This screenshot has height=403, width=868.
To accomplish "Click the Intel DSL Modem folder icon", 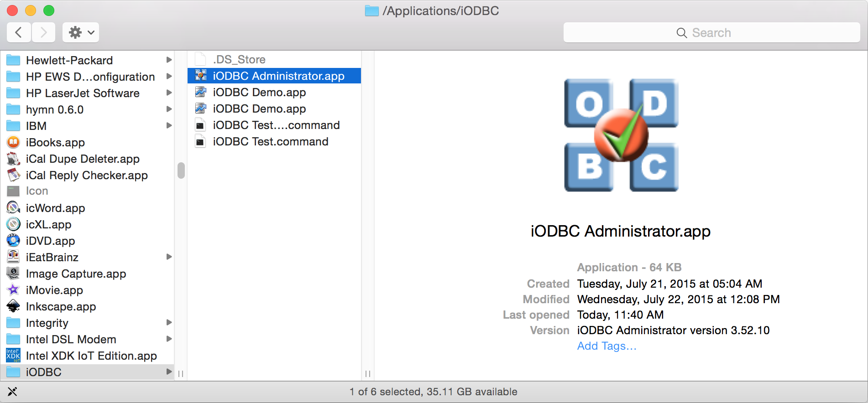I will coord(13,339).
